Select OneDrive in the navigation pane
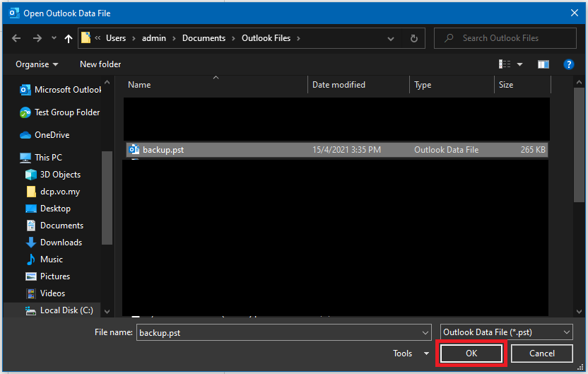Viewport: 588px width, 374px height. click(53, 135)
